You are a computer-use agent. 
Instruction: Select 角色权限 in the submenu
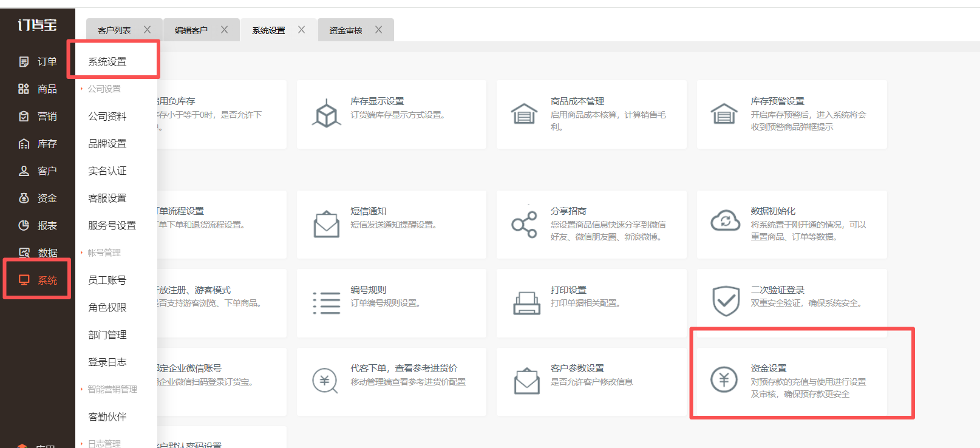(x=107, y=308)
